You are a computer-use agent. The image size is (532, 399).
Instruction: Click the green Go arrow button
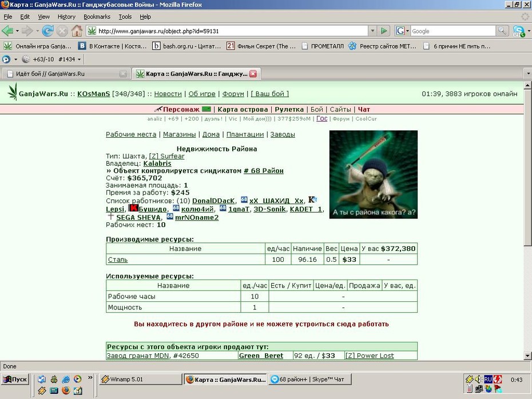pyautogui.click(x=384, y=31)
